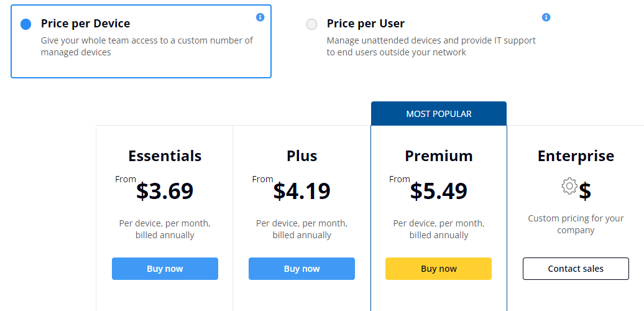Click the info icon beside Price per User
Image resolution: width=644 pixels, height=311 pixels.
pyautogui.click(x=546, y=17)
